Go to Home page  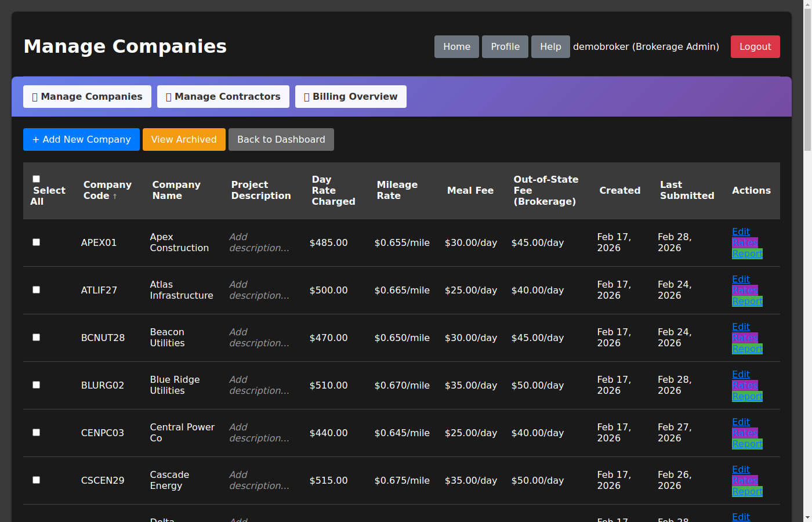pyautogui.click(x=457, y=47)
